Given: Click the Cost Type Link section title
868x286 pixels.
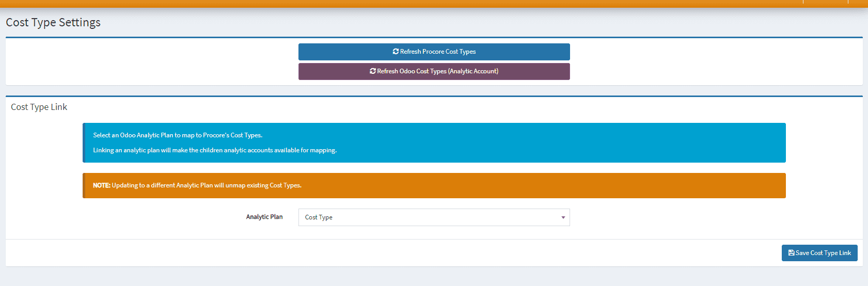Looking at the screenshot, I should (39, 107).
